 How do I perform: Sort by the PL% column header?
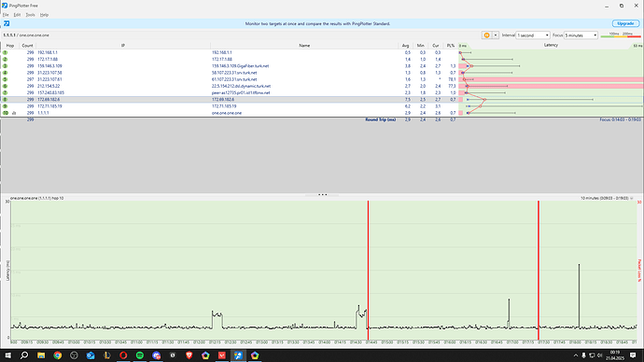click(x=451, y=46)
